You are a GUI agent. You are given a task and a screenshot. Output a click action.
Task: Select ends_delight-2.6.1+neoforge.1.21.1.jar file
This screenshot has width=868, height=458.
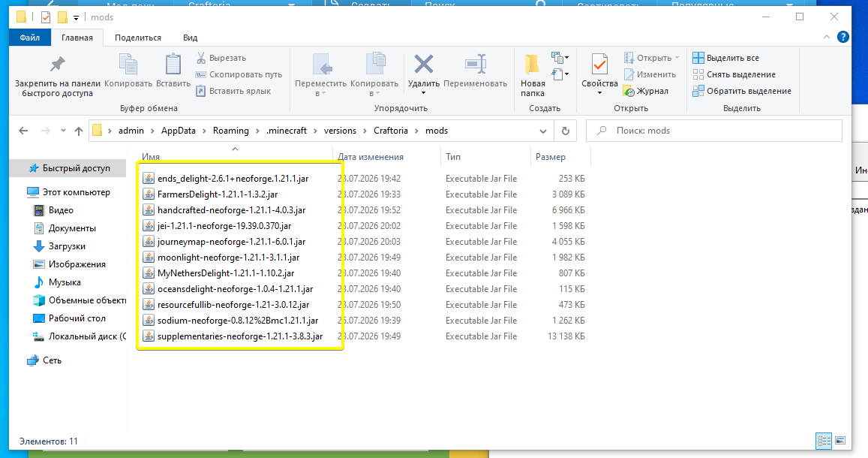click(x=233, y=179)
